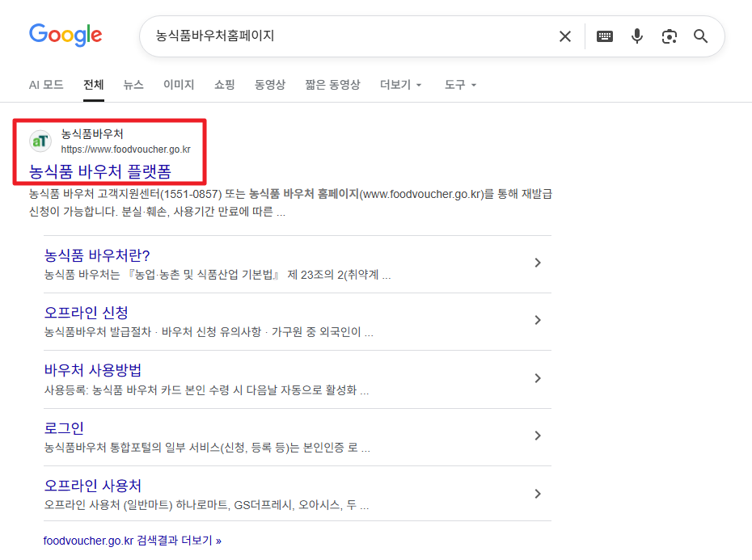752x560 pixels.
Task: Expand the 농식품 바우처란? result chevron
Action: click(x=538, y=262)
